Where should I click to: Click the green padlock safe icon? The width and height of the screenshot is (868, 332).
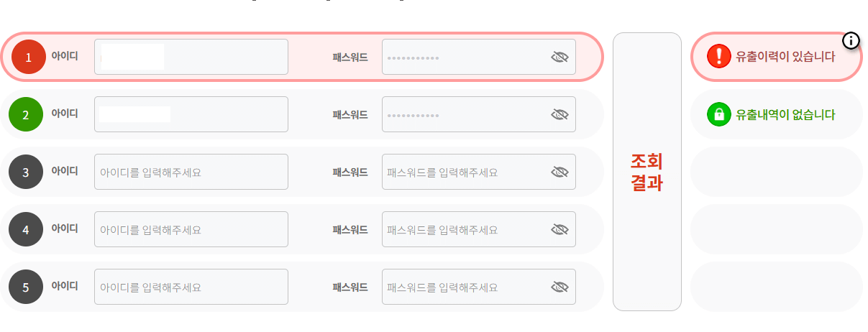[719, 114]
